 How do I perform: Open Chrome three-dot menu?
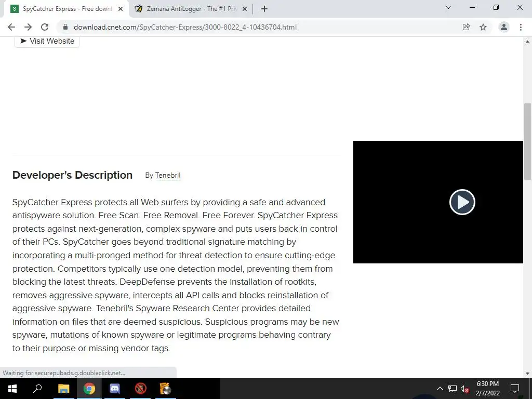coord(521,27)
